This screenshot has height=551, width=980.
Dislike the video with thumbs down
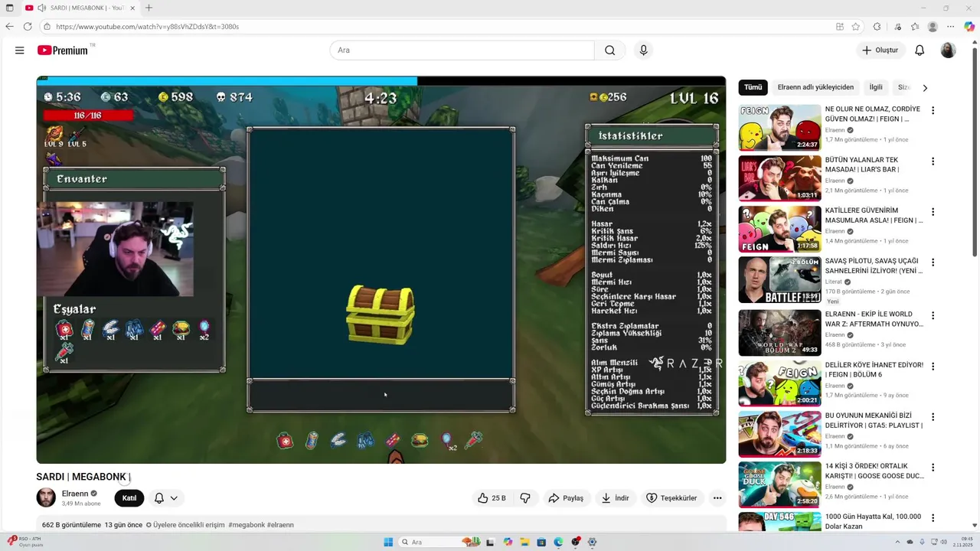525,498
